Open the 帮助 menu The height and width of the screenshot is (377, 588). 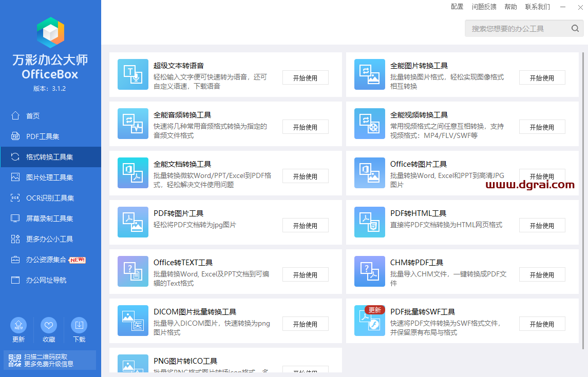tap(510, 7)
